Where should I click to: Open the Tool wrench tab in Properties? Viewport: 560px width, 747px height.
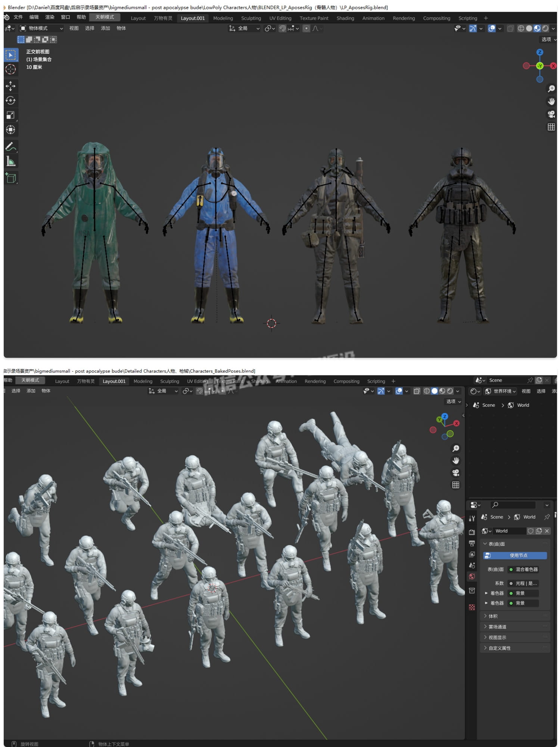pos(472,518)
